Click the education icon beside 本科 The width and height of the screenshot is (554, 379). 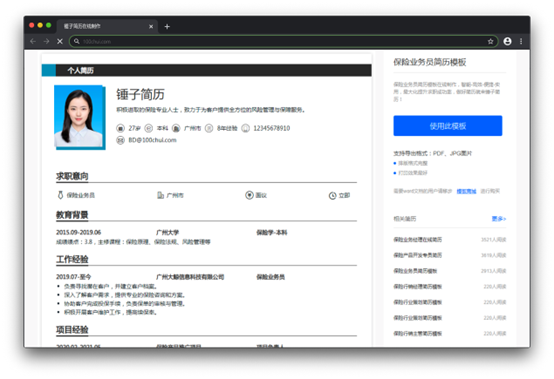pos(149,128)
